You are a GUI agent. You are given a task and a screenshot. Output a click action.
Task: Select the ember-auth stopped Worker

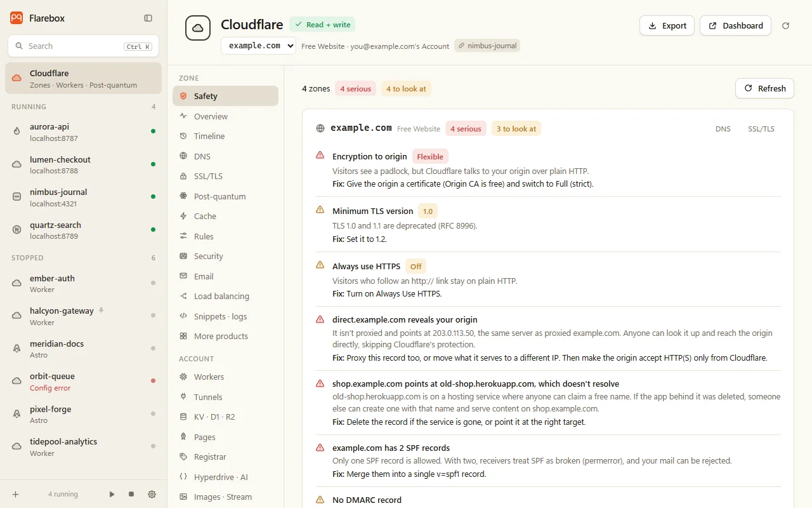(83, 283)
